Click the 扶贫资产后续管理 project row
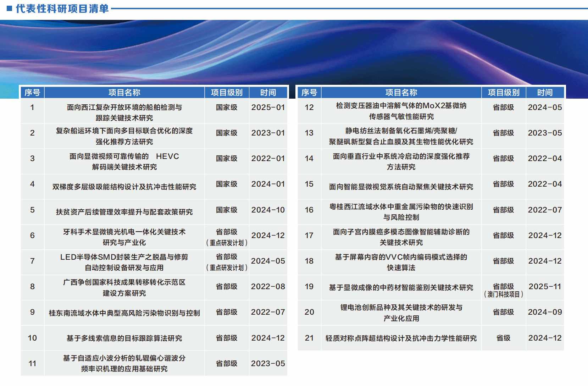588x386 pixels. click(x=124, y=212)
